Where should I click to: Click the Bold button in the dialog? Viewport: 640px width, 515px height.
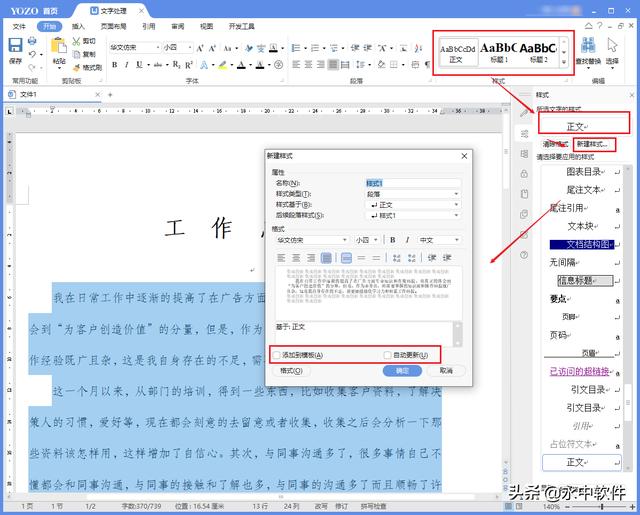(x=393, y=240)
